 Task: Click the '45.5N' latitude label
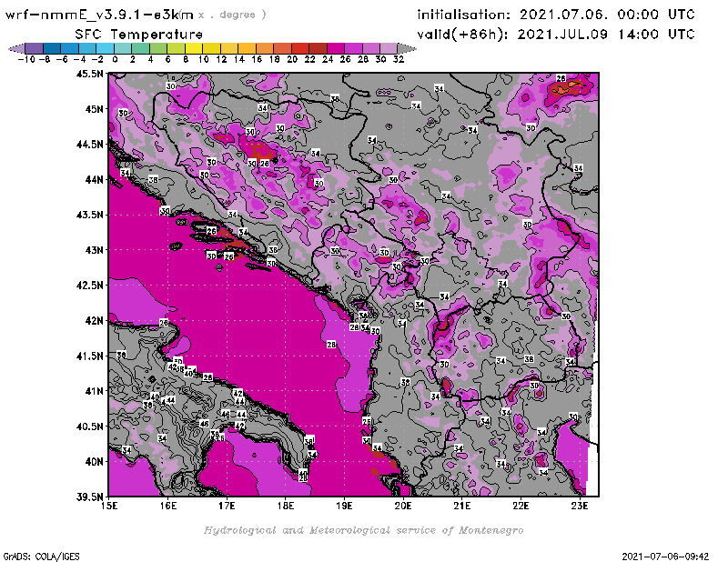tap(89, 74)
